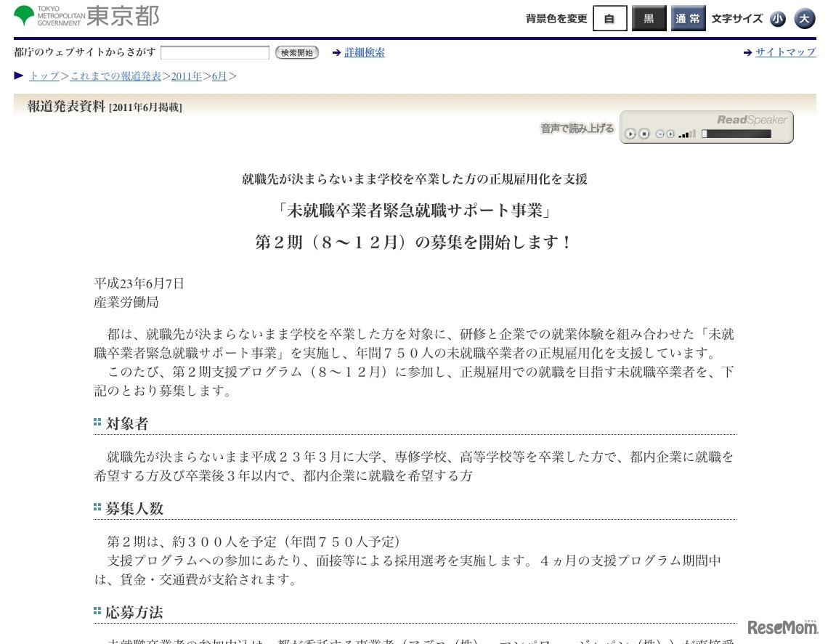Screen dimensions: 828x644
Task: Set background color to white with the 白 button
Action: point(609,18)
